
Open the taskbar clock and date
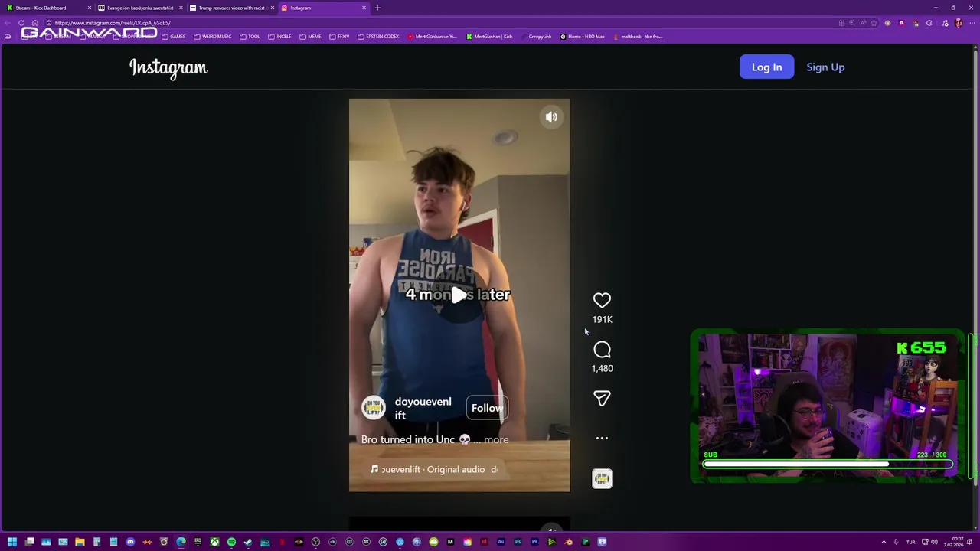coord(953,542)
